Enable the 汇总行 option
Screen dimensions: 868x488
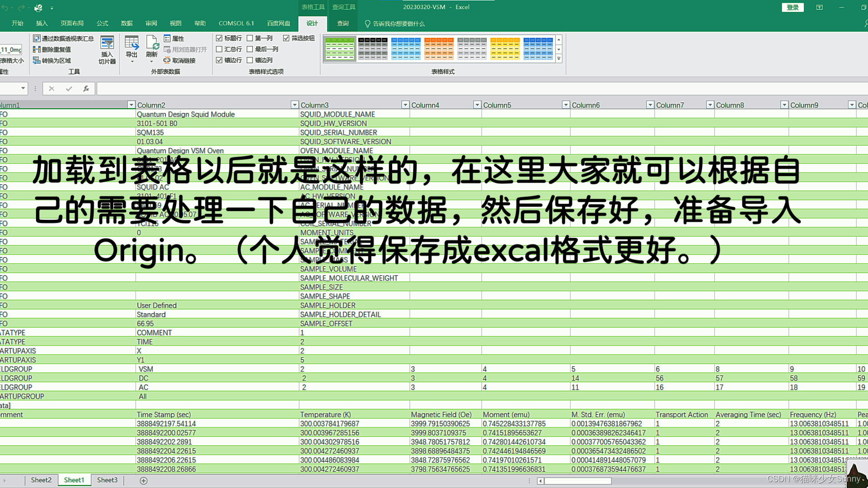[220, 49]
